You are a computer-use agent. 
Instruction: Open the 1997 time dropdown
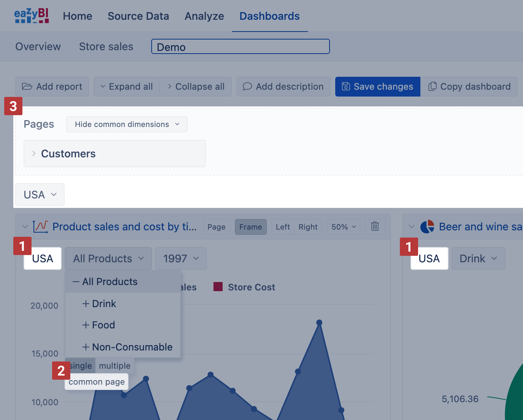pyautogui.click(x=181, y=258)
